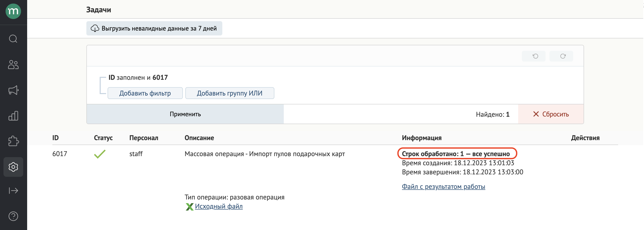
Task: Click Тип операции: разовая операция text
Action: coord(234,197)
